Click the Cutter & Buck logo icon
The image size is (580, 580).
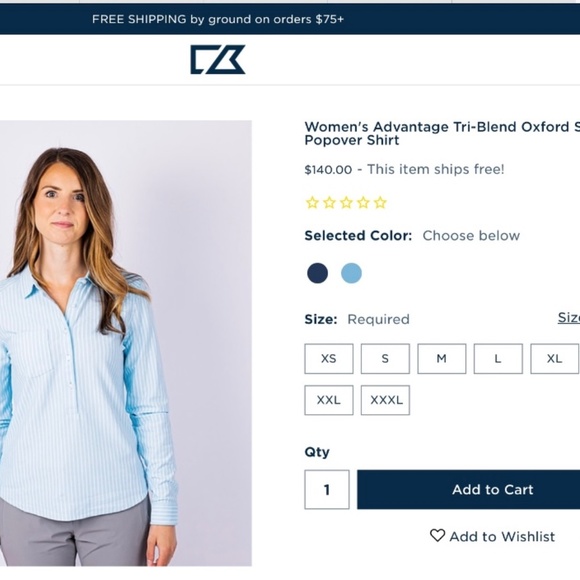coord(218,60)
